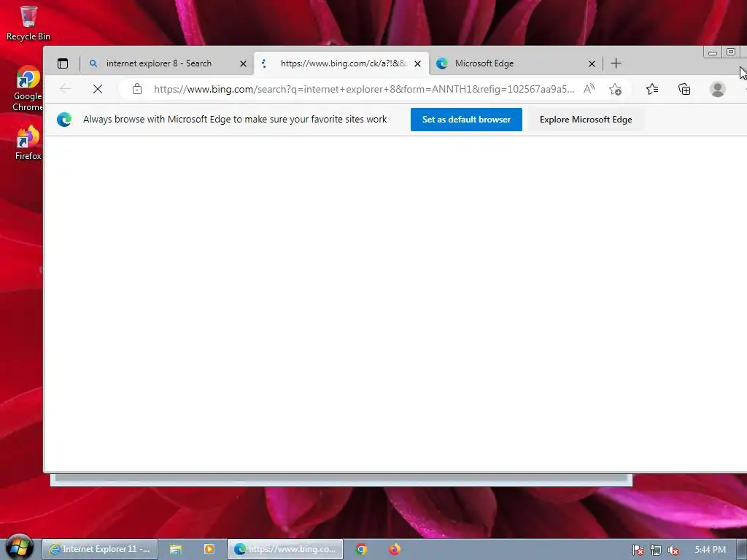Image resolution: width=747 pixels, height=560 pixels.
Task: Switch to the internet explorer 8 - Search tab
Action: 167,63
